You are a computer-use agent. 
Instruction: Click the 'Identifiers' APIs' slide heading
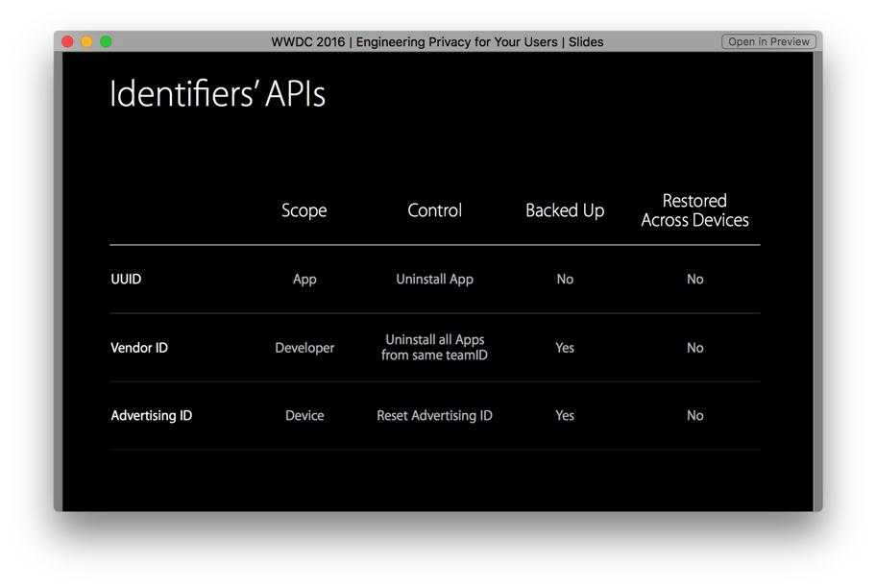(x=217, y=93)
